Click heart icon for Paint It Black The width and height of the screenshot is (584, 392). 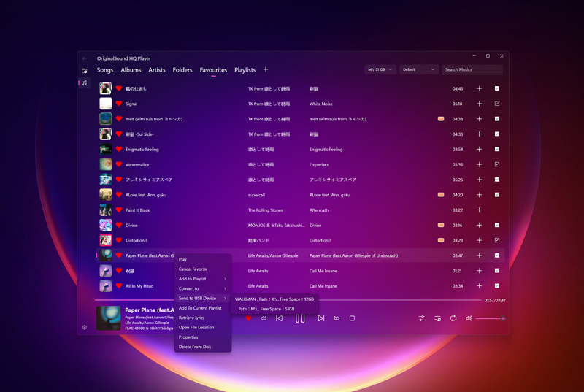click(119, 210)
